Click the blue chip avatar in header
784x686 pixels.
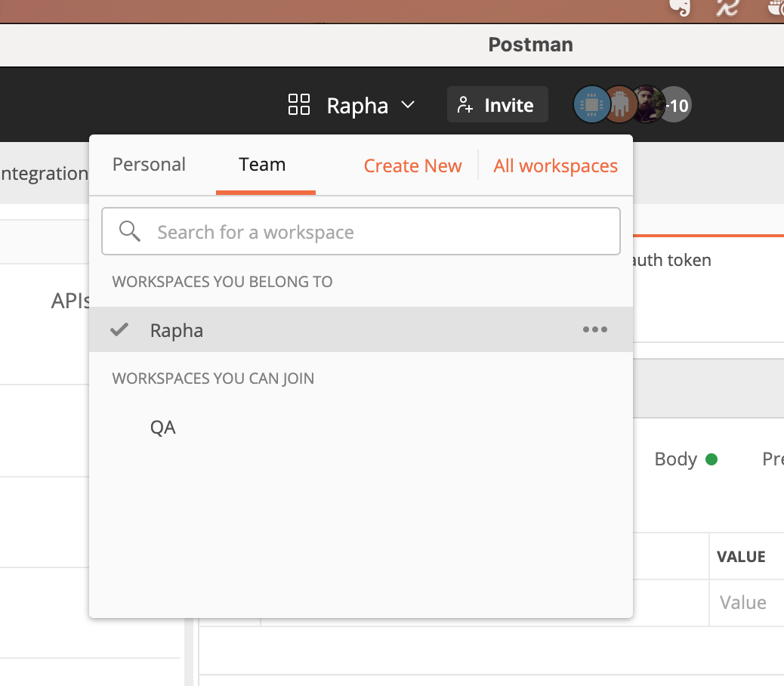pos(591,105)
